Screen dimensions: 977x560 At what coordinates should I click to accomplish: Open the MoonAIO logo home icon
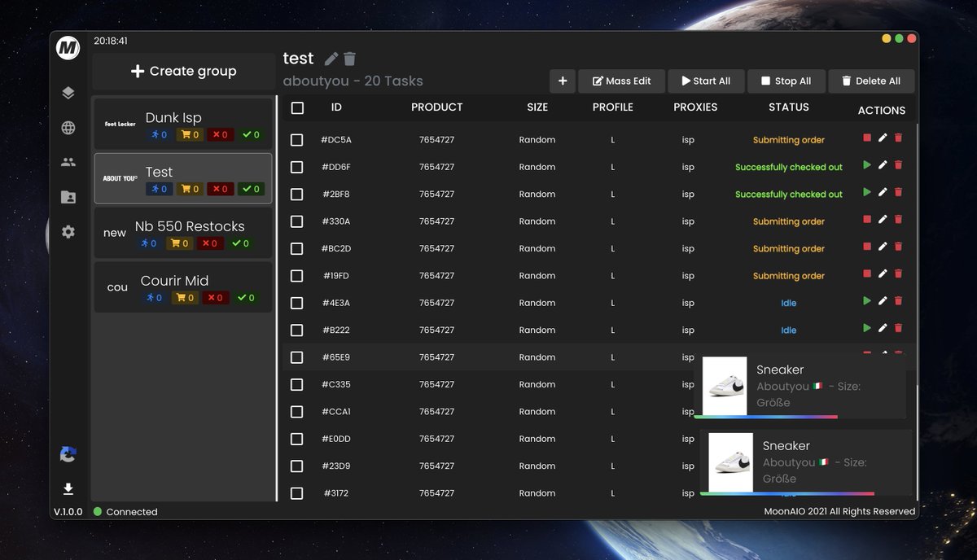pos(68,49)
